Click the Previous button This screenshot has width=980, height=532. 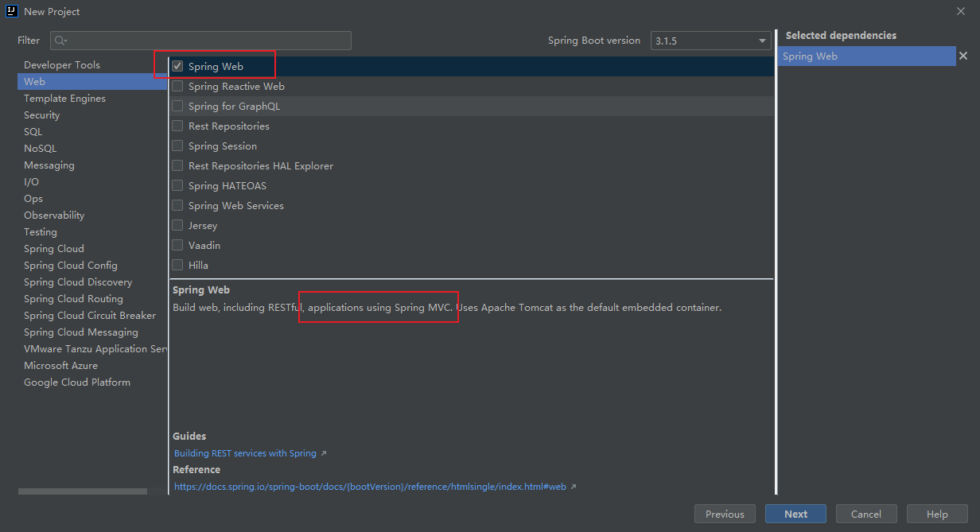[725, 514]
